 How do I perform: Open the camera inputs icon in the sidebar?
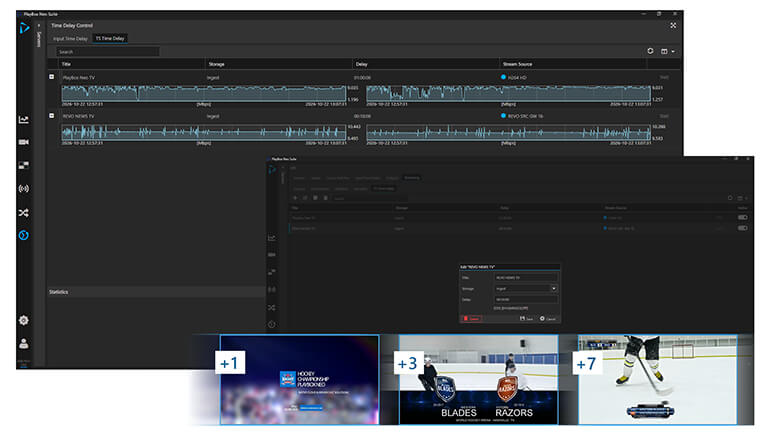point(24,142)
